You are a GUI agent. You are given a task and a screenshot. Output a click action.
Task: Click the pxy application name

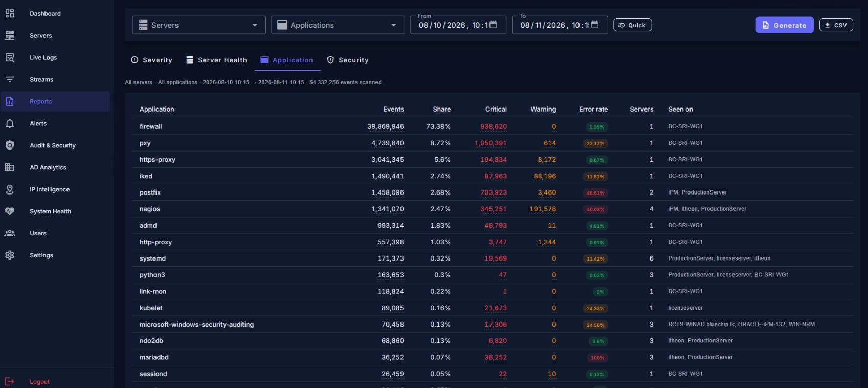(145, 143)
